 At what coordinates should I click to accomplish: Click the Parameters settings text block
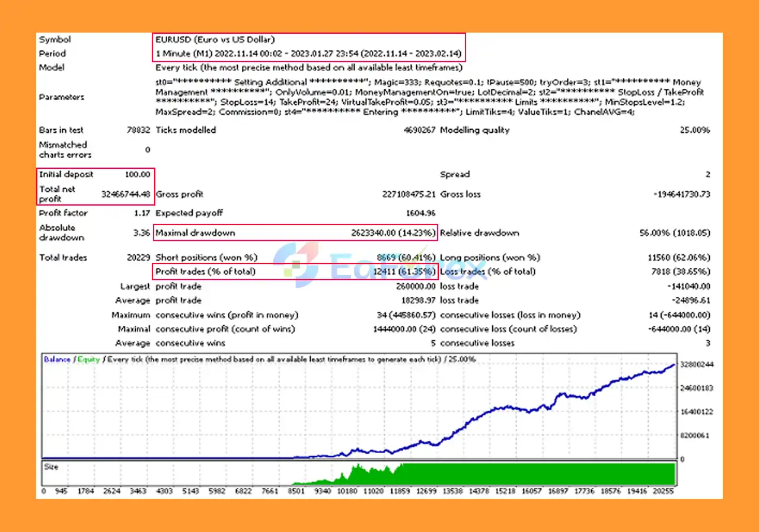(x=429, y=97)
